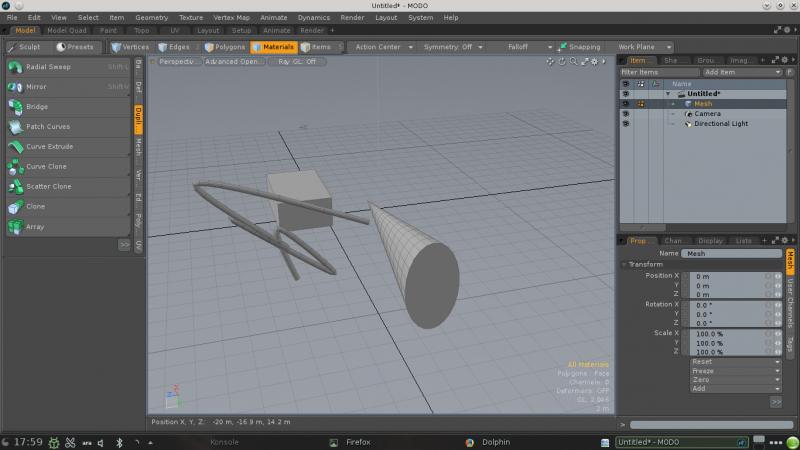This screenshot has height=450, width=800.
Task: Toggle visibility eye for Camera item
Action: click(626, 114)
